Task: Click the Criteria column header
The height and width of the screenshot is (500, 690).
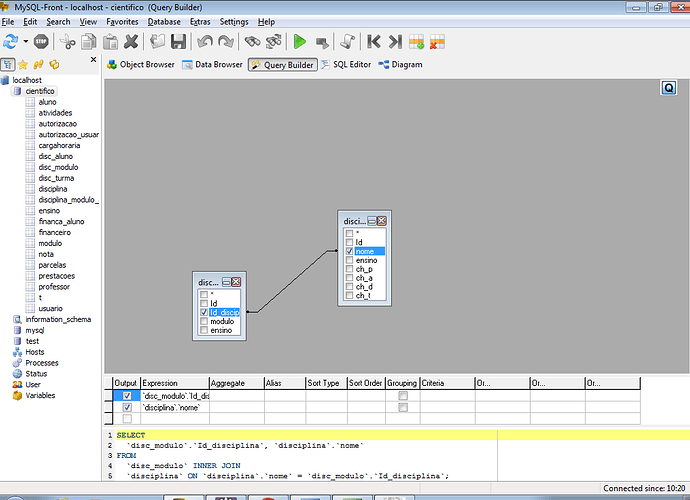Action: tap(447, 383)
